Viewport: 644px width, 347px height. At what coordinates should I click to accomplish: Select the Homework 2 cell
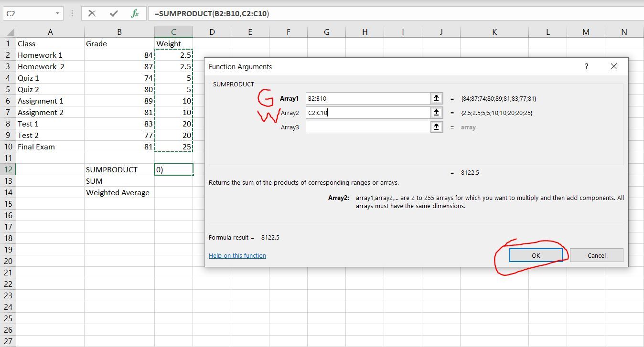pyautogui.click(x=50, y=66)
